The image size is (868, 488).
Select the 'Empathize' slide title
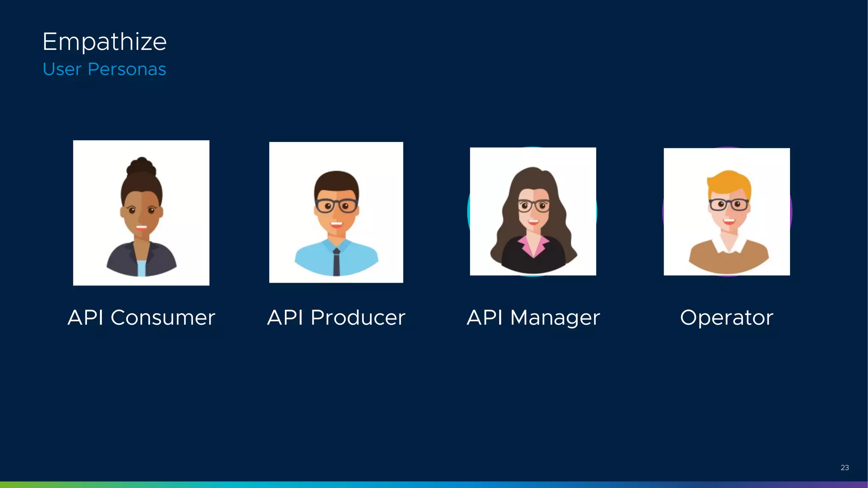104,42
